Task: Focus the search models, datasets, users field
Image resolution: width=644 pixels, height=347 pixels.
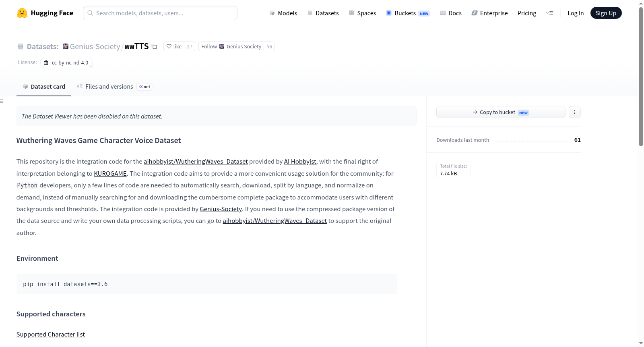Action: point(160,13)
